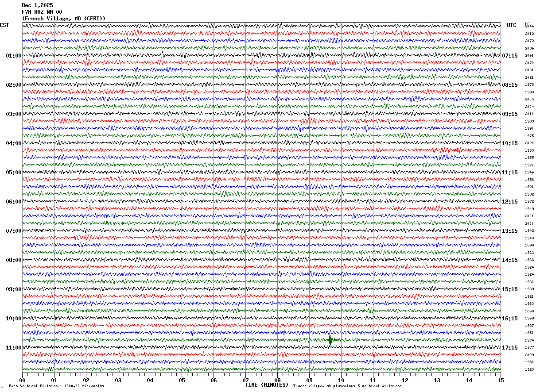This screenshot has width=536, height=392.
Task: Click minute tick 15 on the bottom axis
Action: click(501, 380)
